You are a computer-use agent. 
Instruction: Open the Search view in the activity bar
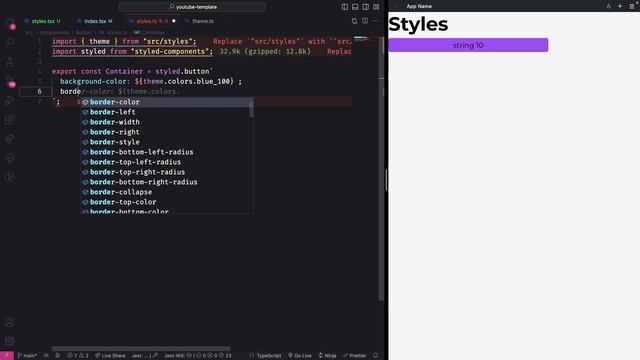(10, 42)
